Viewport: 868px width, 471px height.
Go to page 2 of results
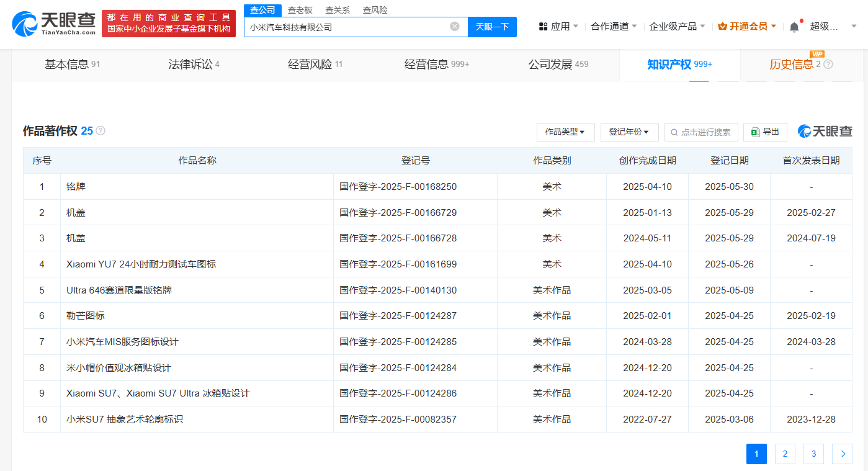tap(785, 454)
